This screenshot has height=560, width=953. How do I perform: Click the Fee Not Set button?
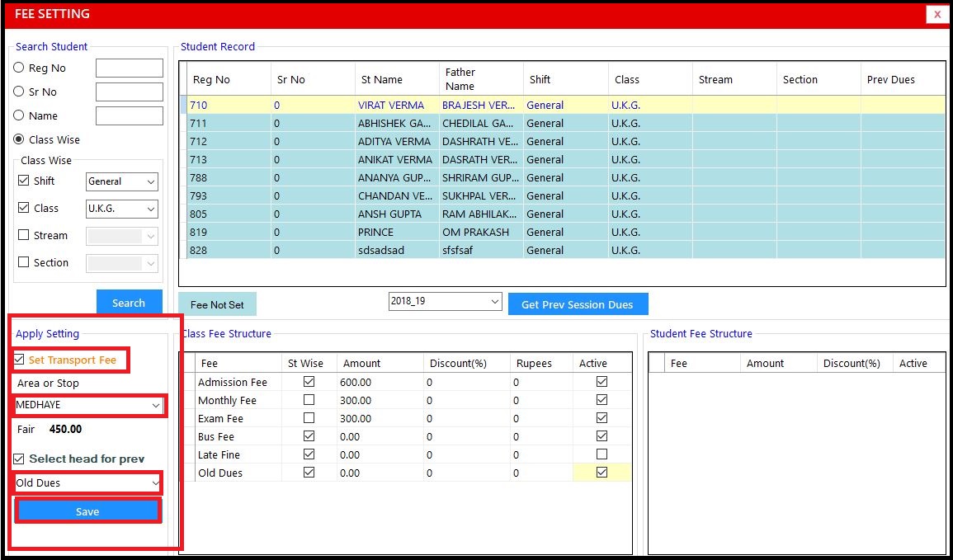(217, 304)
